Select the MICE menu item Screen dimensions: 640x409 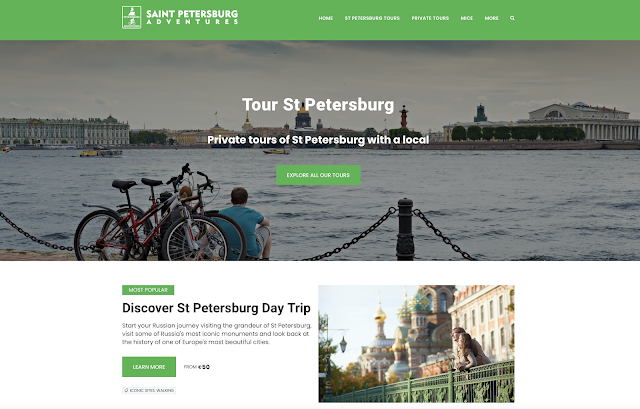tap(467, 18)
